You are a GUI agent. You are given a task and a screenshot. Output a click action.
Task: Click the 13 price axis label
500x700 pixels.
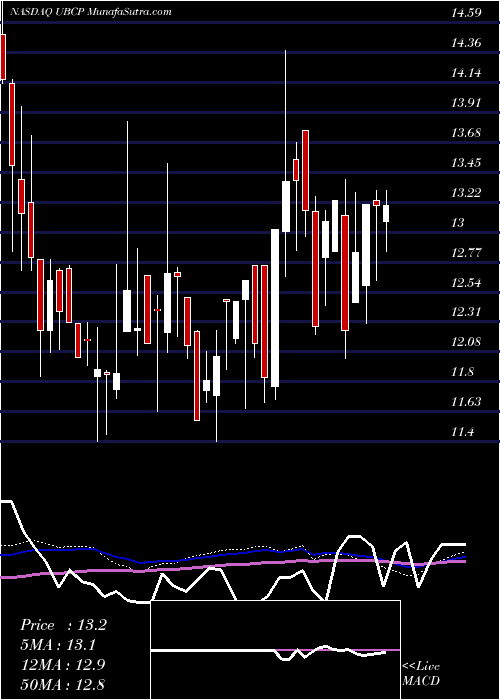pyautogui.click(x=458, y=222)
